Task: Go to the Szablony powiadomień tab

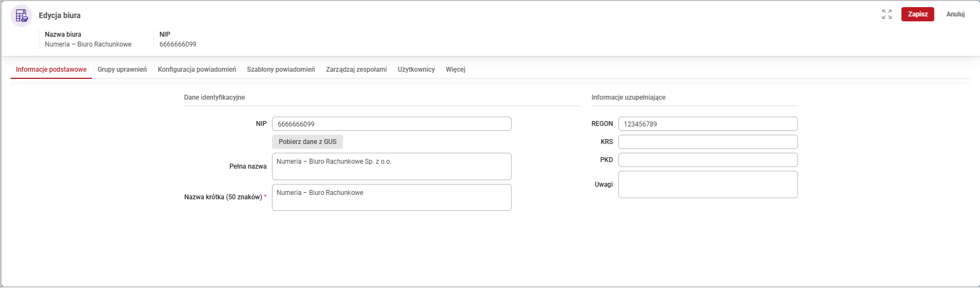Action: [281, 70]
